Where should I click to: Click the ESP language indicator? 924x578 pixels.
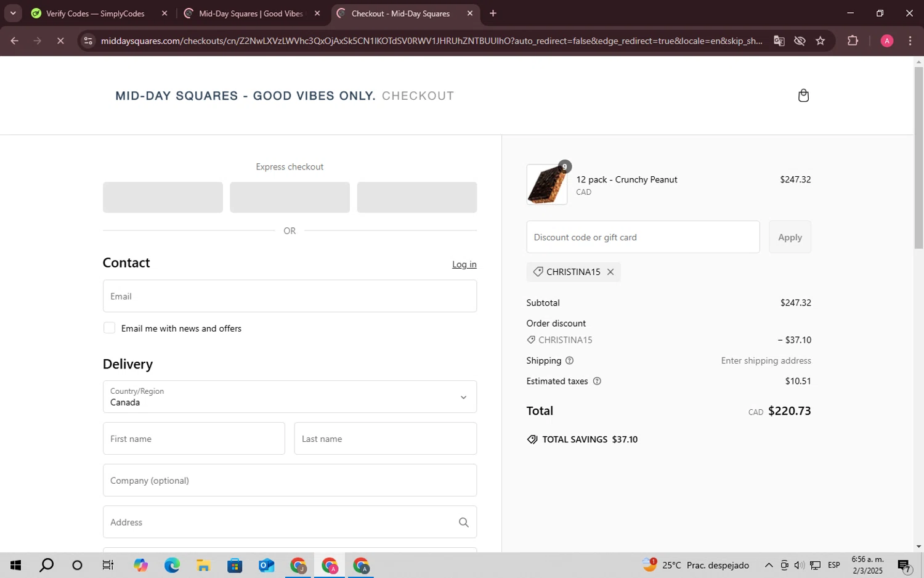(x=834, y=566)
